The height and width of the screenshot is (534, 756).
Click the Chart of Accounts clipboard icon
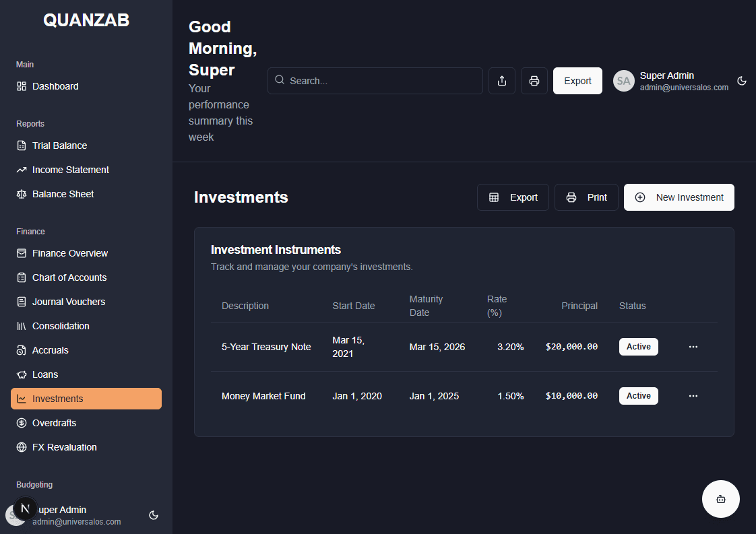[21, 277]
